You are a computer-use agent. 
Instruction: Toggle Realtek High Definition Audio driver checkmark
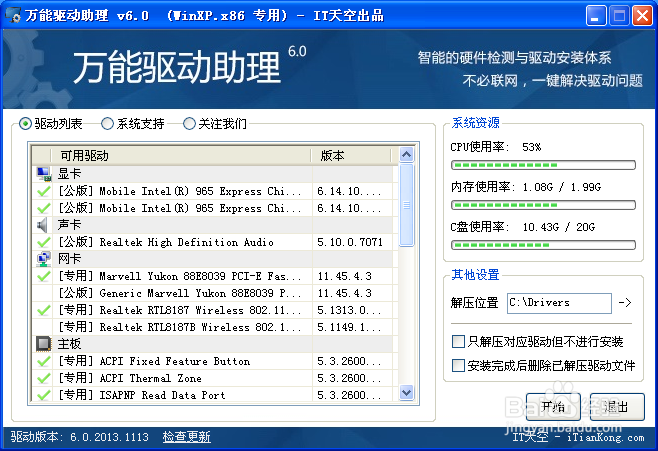(x=43, y=242)
